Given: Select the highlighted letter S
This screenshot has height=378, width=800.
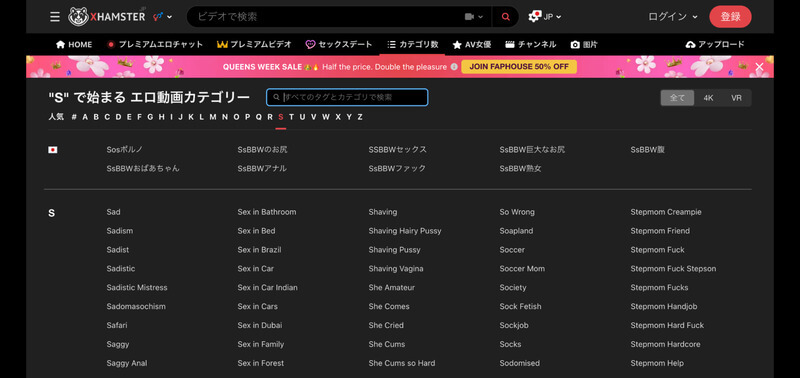Looking at the screenshot, I should coord(281,117).
